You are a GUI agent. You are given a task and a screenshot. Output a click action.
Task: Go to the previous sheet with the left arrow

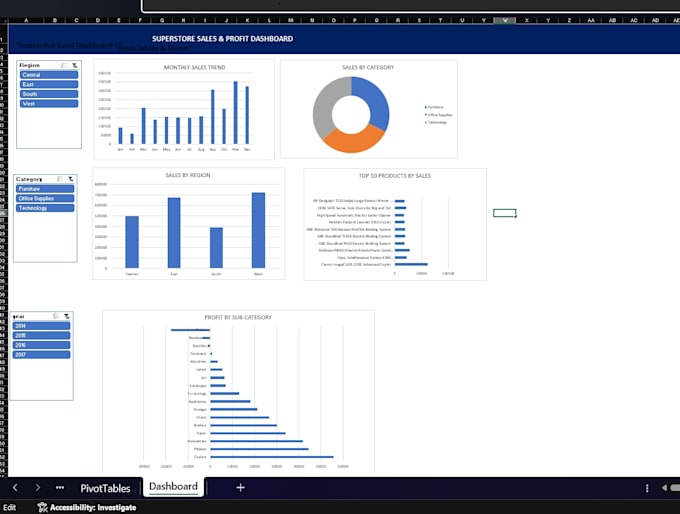click(x=15, y=488)
